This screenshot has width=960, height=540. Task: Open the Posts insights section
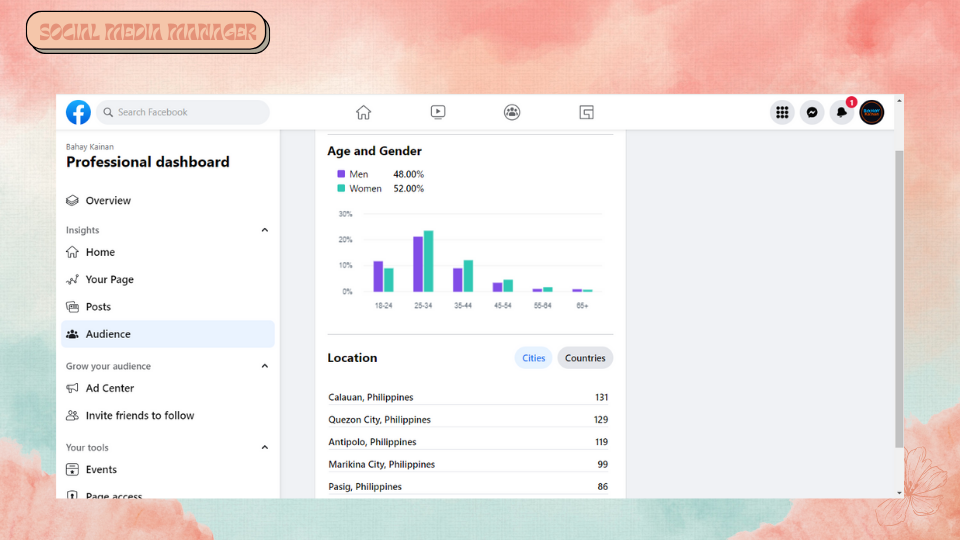[x=168, y=307]
